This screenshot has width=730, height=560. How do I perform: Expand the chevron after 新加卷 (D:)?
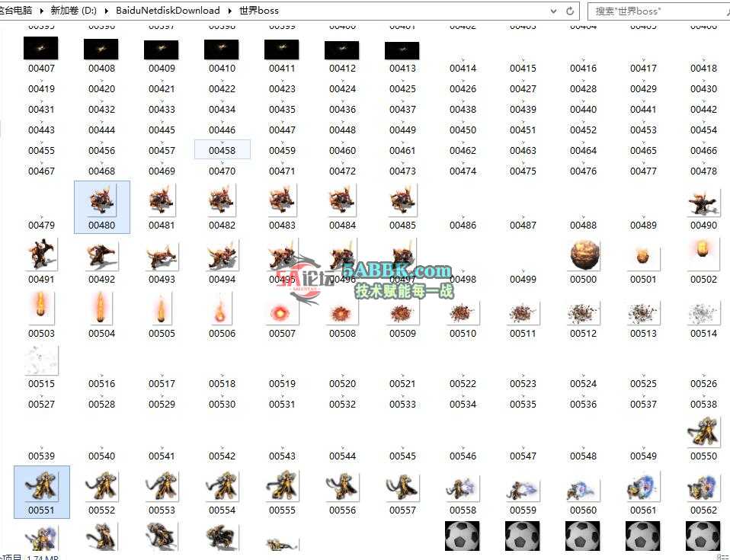(x=107, y=11)
